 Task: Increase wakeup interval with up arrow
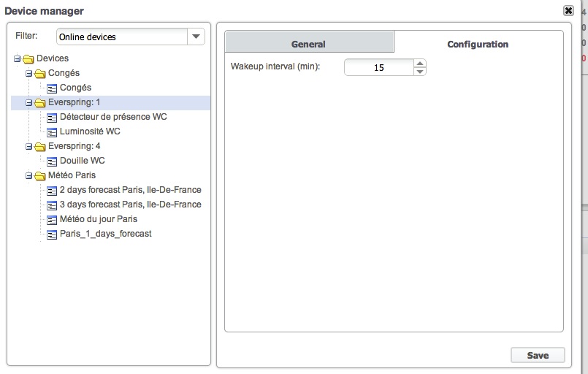[x=419, y=64]
